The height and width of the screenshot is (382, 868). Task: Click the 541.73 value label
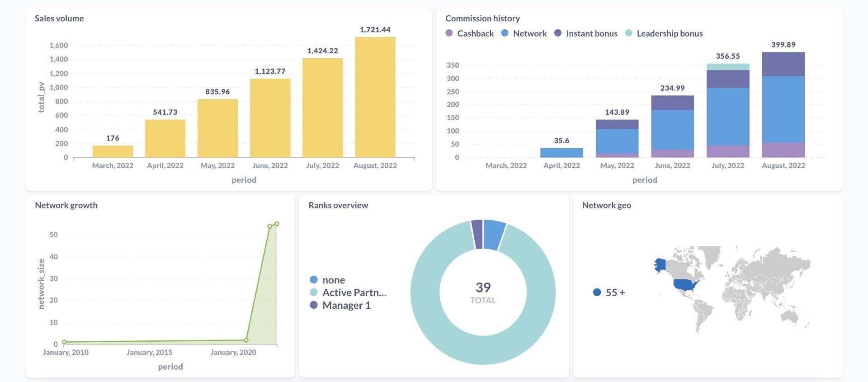click(165, 112)
